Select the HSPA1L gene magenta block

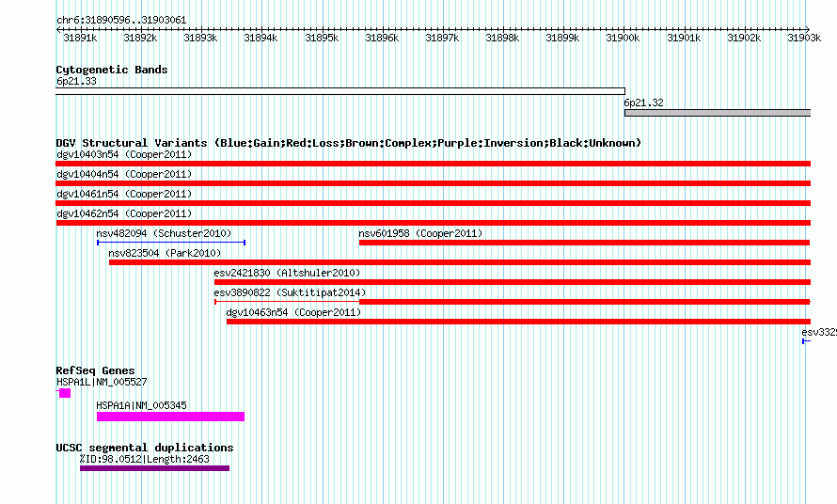click(x=64, y=393)
